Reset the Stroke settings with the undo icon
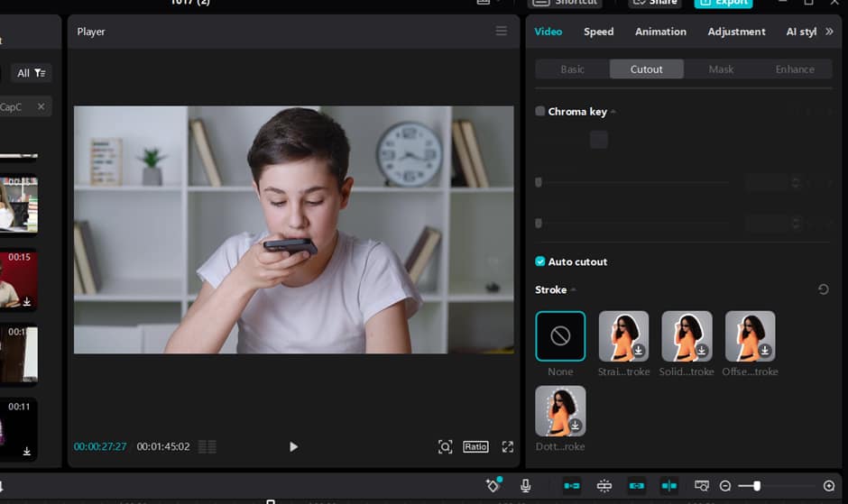 pos(823,289)
